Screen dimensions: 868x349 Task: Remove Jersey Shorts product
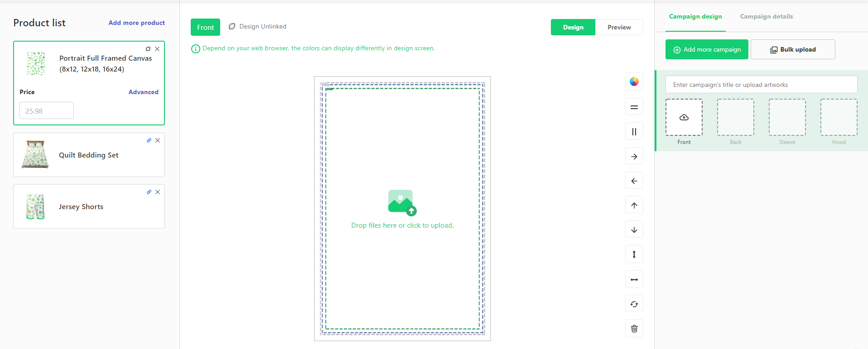tap(158, 192)
